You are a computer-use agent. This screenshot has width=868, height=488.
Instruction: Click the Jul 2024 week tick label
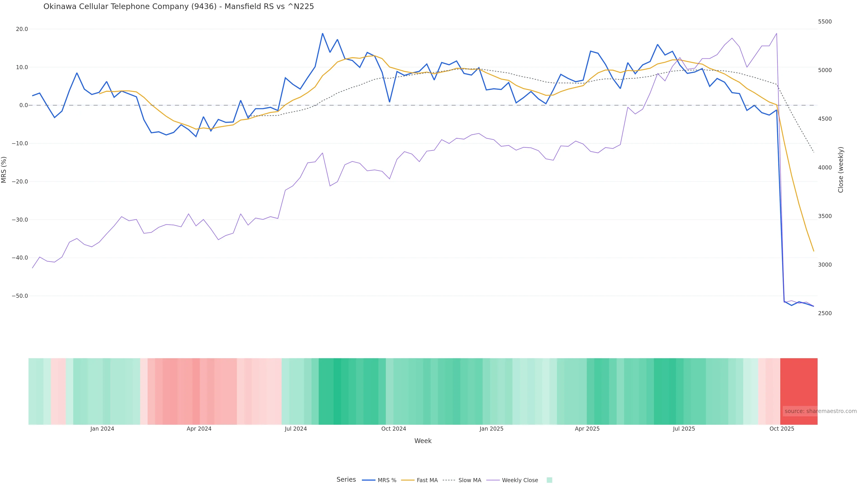tap(295, 429)
